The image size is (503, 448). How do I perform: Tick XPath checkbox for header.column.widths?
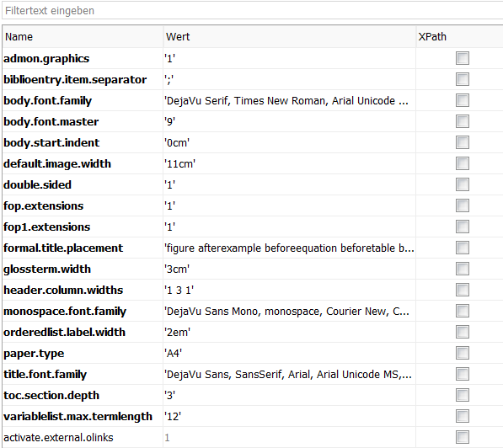click(x=463, y=290)
